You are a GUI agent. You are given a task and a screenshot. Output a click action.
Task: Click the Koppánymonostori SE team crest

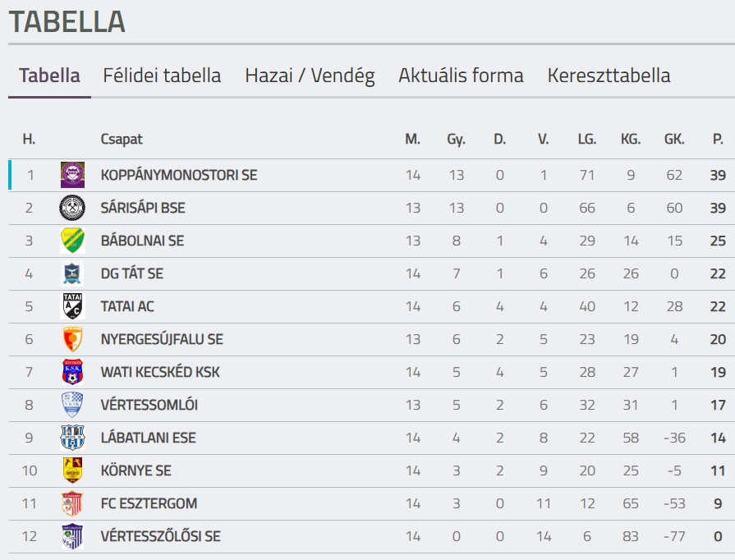[x=72, y=175]
